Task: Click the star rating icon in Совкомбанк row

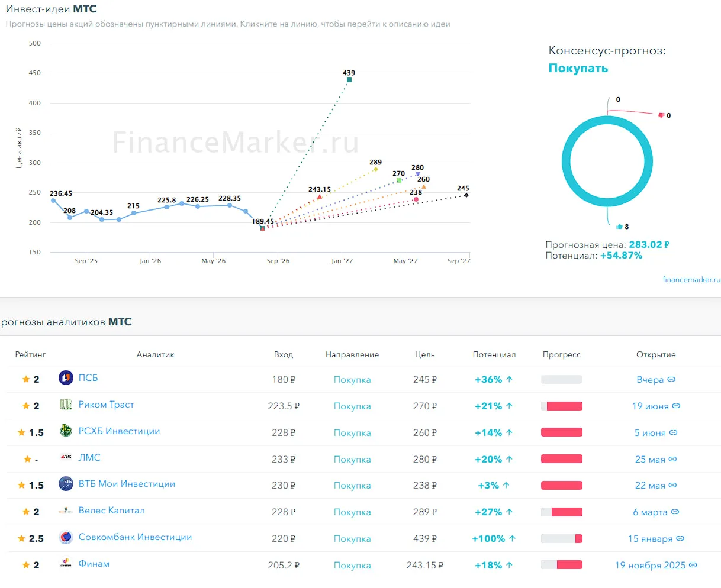Action: (x=22, y=538)
